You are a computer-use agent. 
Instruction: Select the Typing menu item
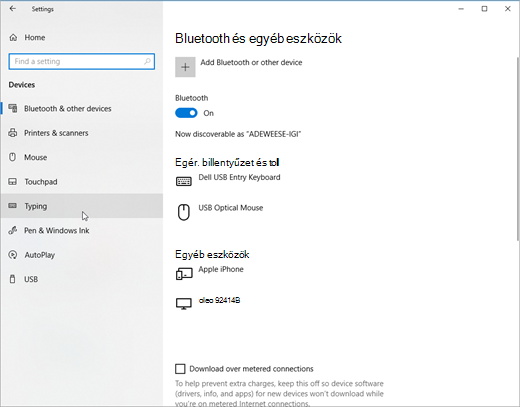tap(82, 206)
